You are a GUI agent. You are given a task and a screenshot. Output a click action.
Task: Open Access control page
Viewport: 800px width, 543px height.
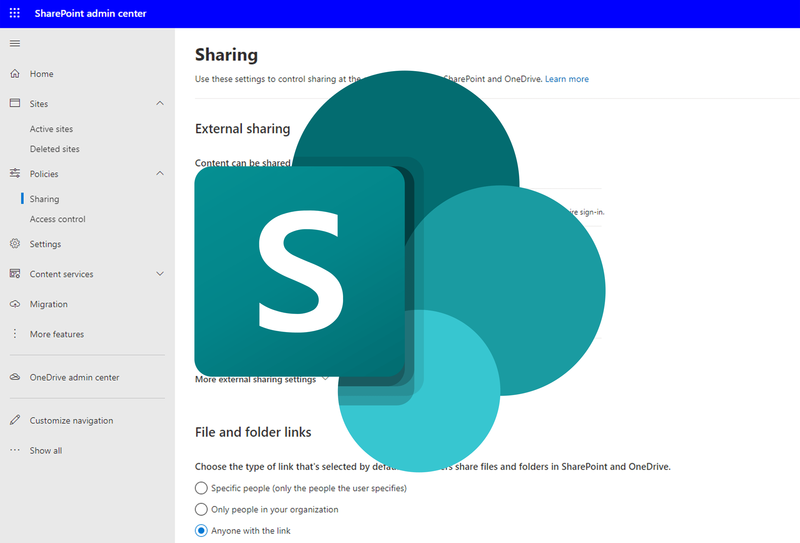58,218
